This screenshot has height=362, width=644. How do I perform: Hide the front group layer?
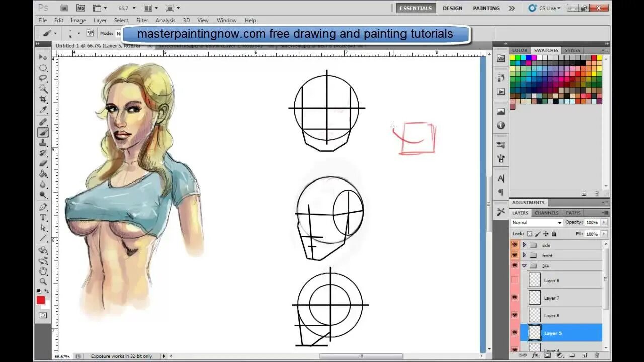[x=514, y=255]
